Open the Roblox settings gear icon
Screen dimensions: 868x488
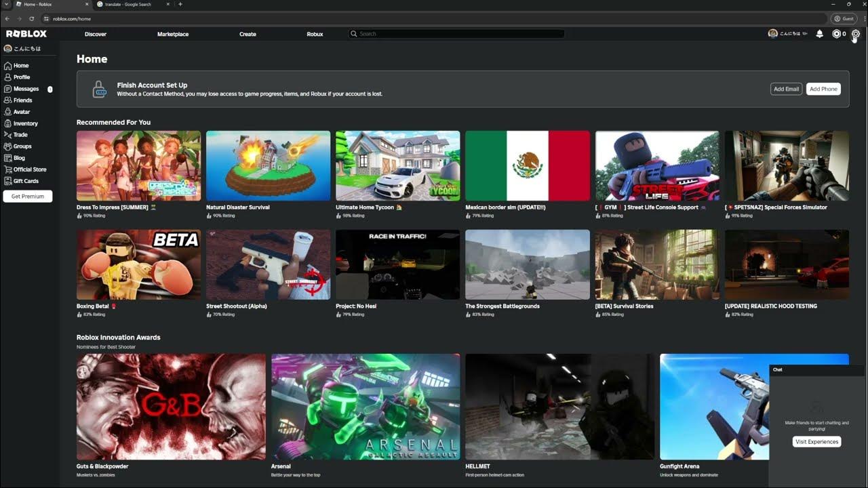point(856,34)
